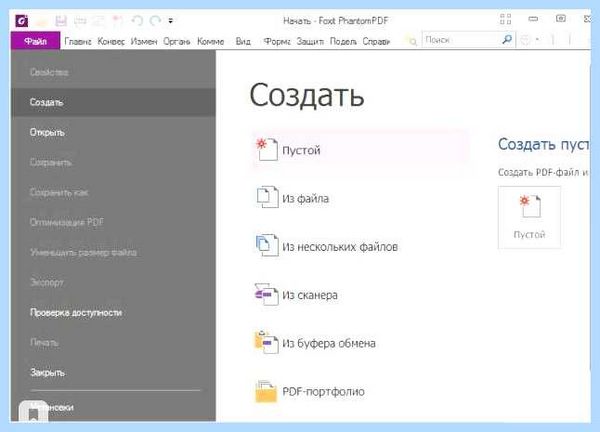
Task: Click the yellow find icon left of search
Action: (x=411, y=41)
